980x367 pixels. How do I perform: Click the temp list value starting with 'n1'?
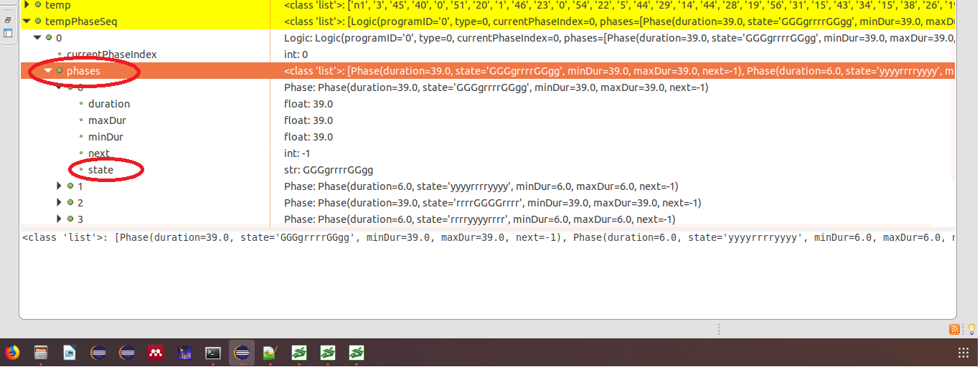618,5
